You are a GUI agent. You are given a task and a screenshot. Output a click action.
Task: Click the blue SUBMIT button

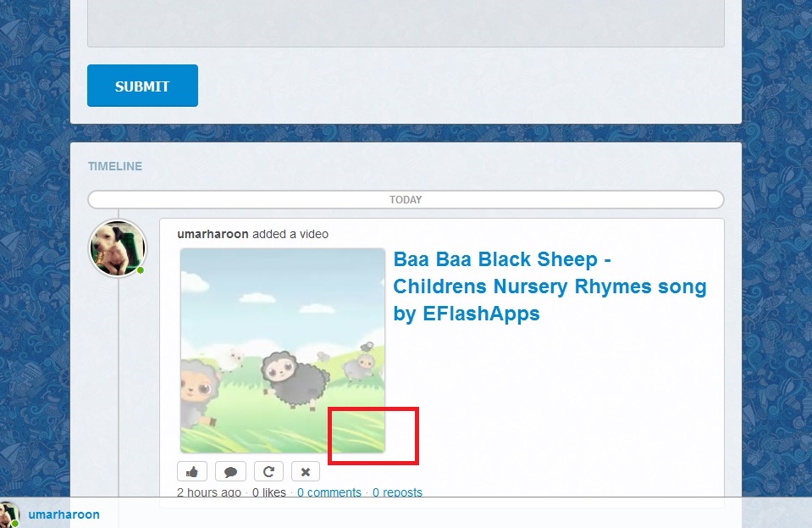click(142, 86)
